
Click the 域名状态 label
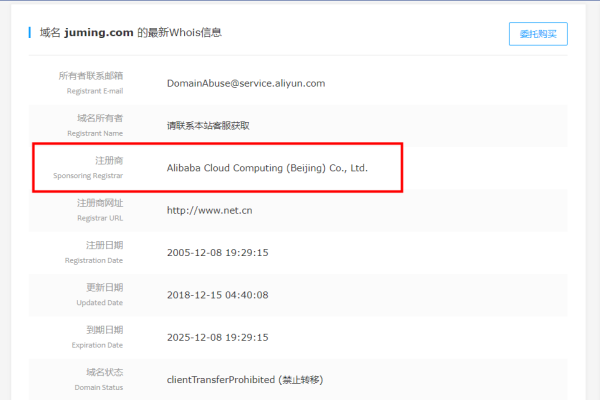[x=104, y=371]
